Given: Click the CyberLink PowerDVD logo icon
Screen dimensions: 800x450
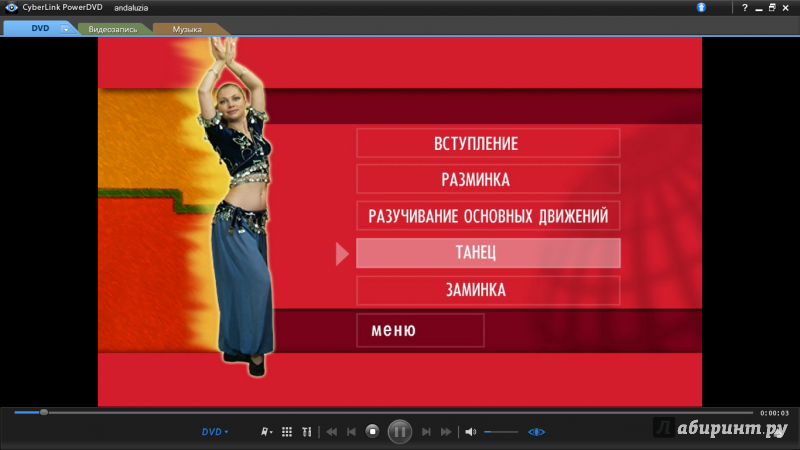Looking at the screenshot, I should [x=11, y=7].
